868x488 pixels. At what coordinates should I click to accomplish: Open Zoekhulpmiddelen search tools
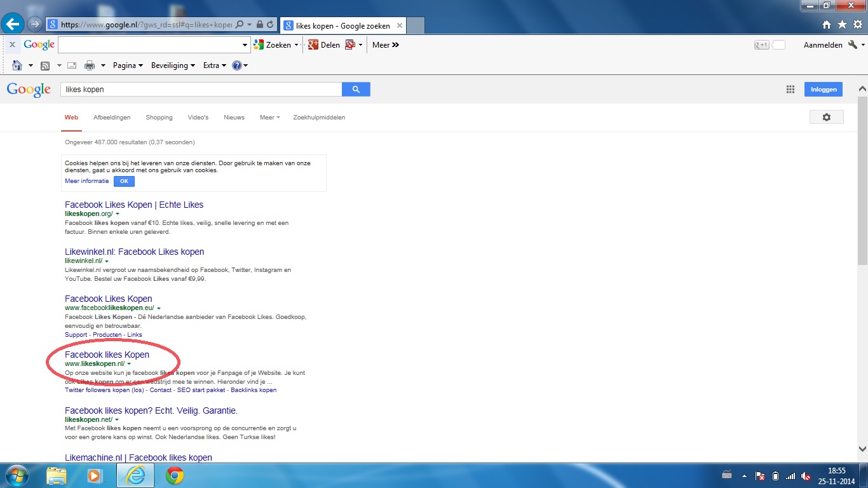coord(319,118)
